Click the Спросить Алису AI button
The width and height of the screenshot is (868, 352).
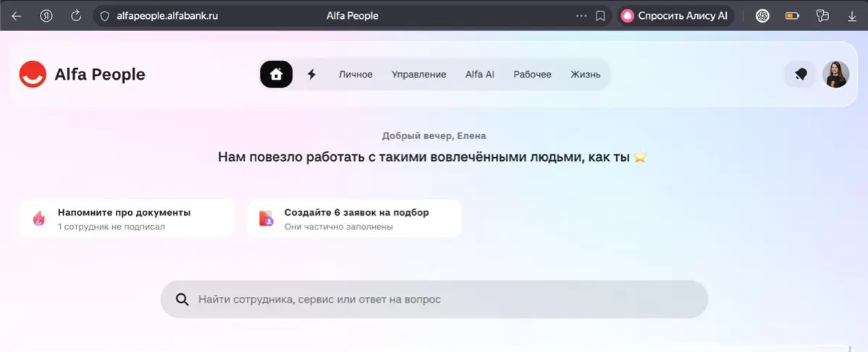(x=675, y=16)
